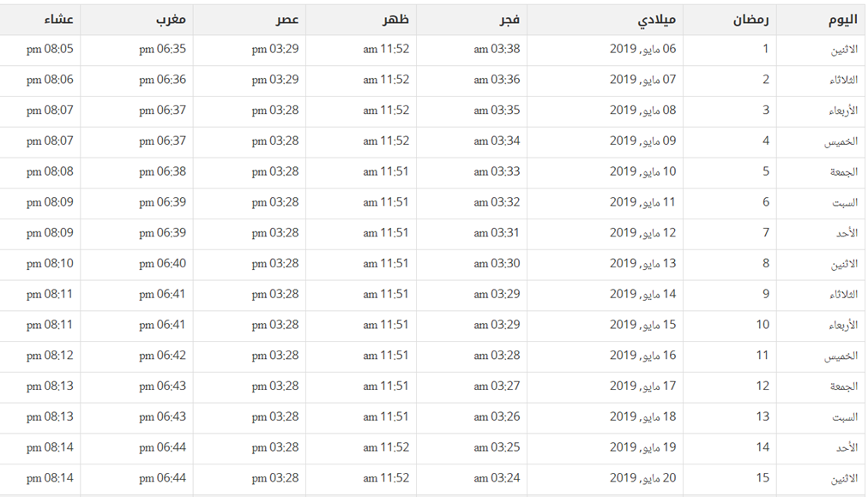This screenshot has width=868, height=497.
Task: Select the مغرب column header
Action: click(x=171, y=20)
